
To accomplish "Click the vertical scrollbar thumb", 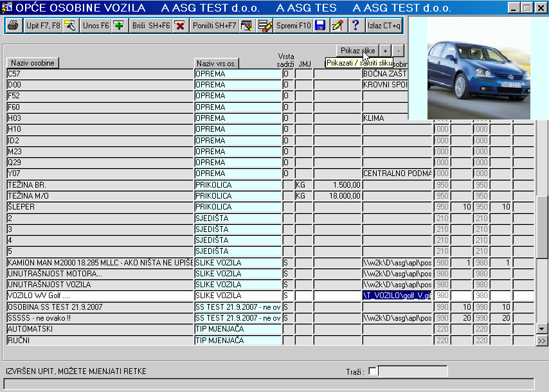I will [x=542, y=227].
